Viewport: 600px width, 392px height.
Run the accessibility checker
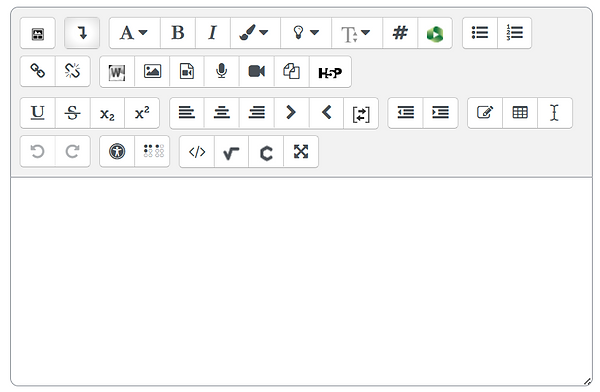coord(117,152)
